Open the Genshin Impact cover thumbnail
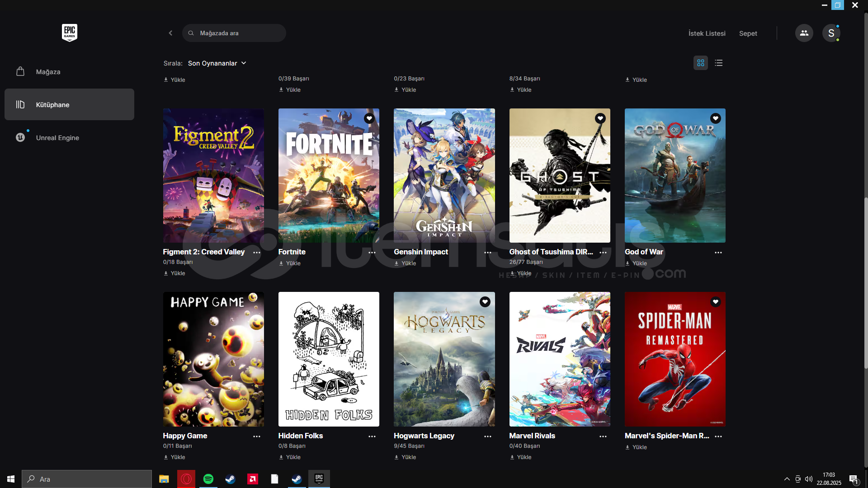Viewport: 868px width, 488px height. [x=444, y=175]
